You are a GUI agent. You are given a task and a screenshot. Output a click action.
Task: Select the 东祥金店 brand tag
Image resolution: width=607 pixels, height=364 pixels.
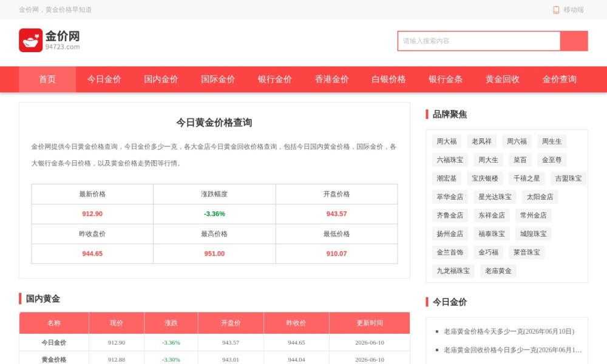pyautogui.click(x=492, y=215)
